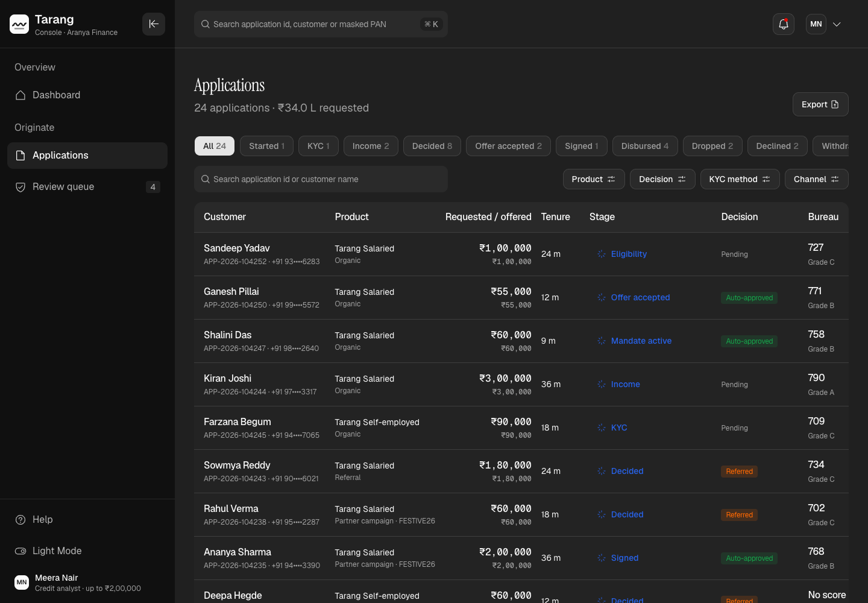Expand the account menu chevron
Viewport: 868px width, 603px height.
tap(837, 24)
